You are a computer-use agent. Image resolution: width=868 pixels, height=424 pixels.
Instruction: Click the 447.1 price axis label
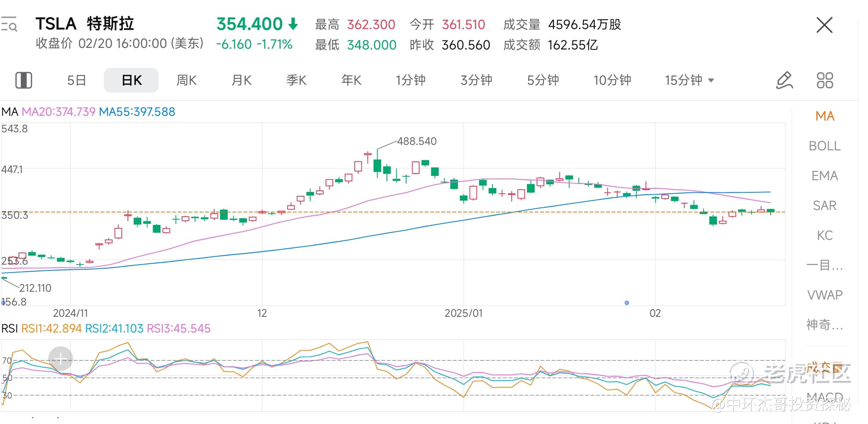coord(12,170)
